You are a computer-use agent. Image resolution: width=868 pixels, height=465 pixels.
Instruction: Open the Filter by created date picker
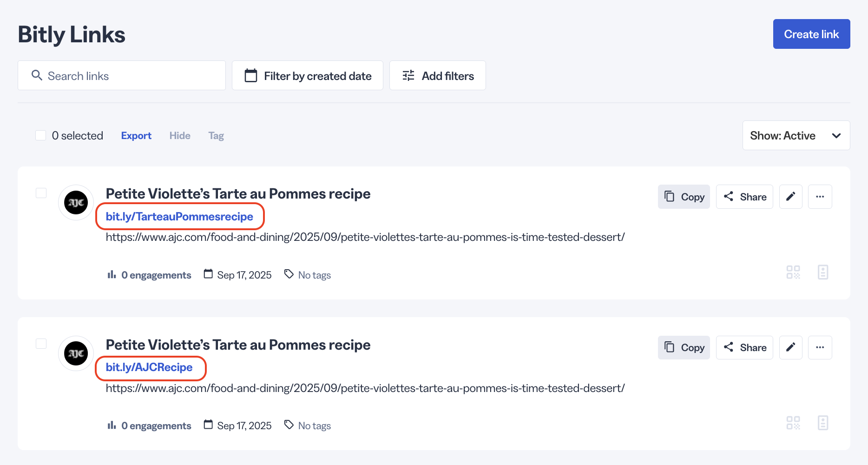point(307,75)
